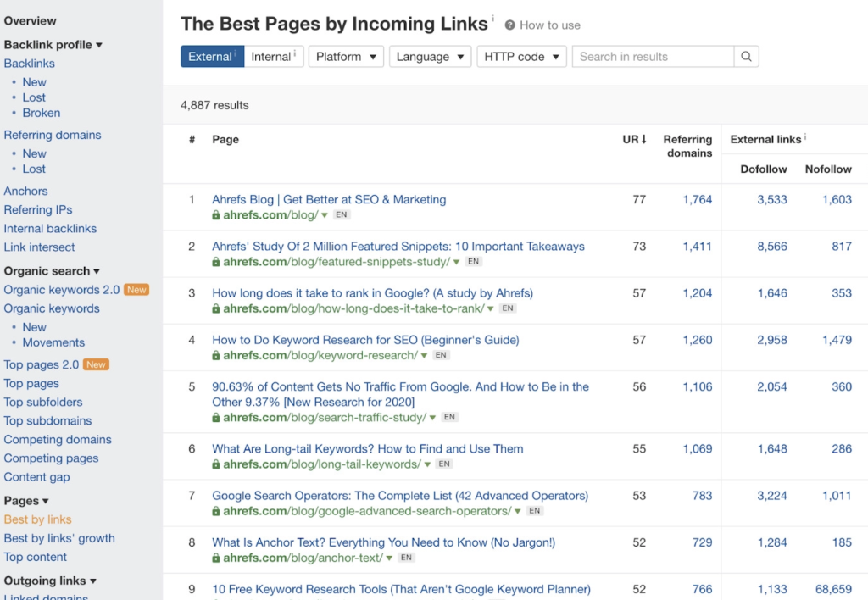The height and width of the screenshot is (600, 868).
Task: Open the 10 Free Keyword Research Tools link
Action: pyautogui.click(x=401, y=590)
